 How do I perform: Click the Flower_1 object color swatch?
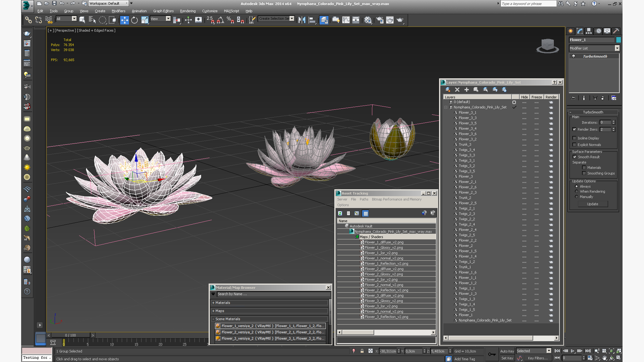pyautogui.click(x=619, y=40)
